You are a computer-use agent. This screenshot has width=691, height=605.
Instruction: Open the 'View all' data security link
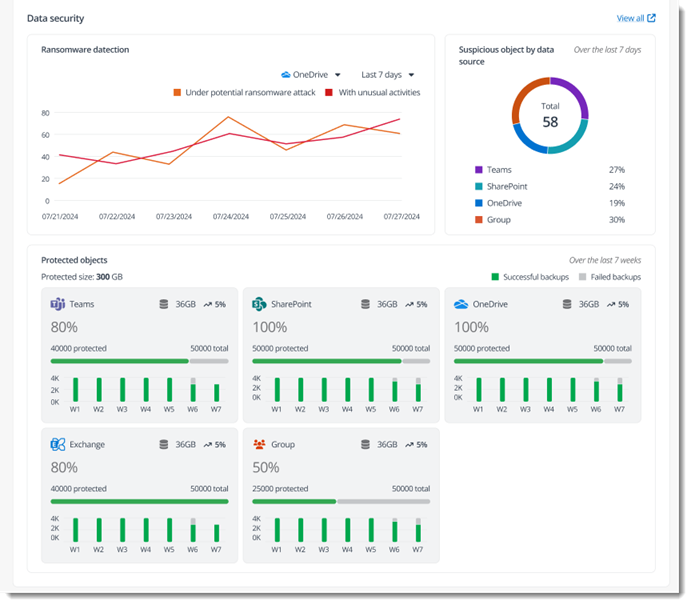tap(630, 18)
